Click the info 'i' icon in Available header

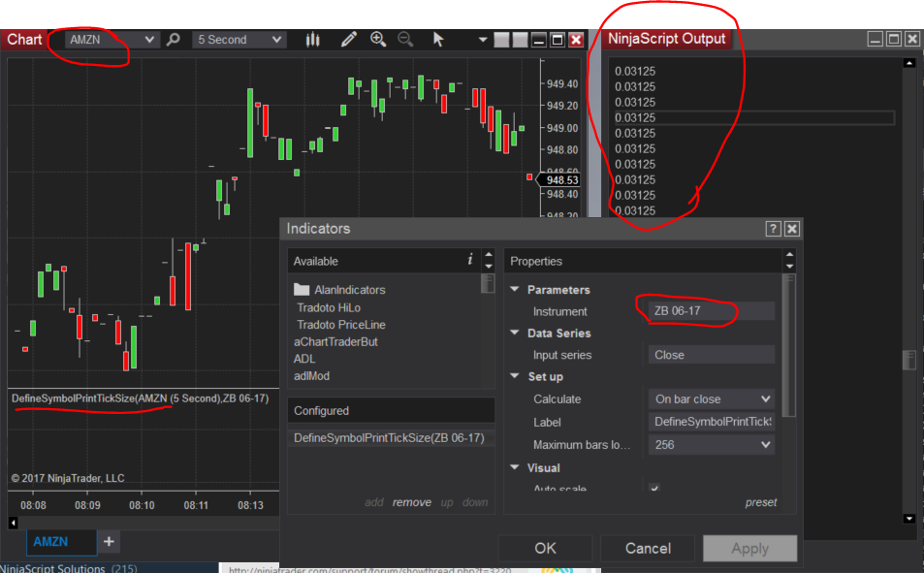469,260
